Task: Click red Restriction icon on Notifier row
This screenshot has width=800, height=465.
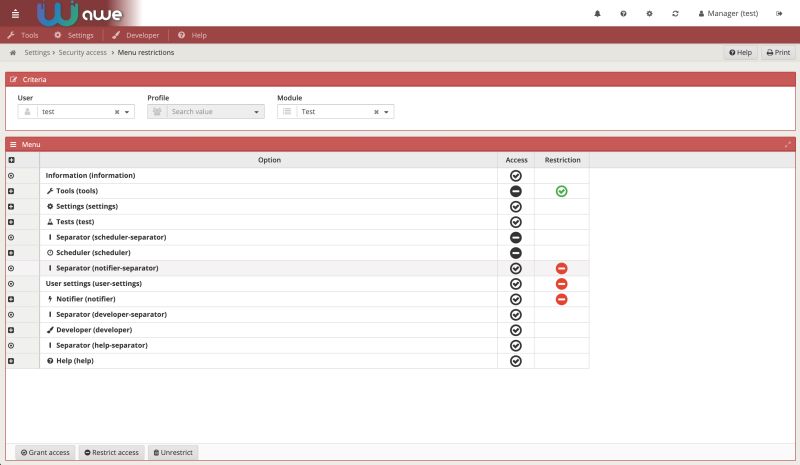Action: point(561,299)
